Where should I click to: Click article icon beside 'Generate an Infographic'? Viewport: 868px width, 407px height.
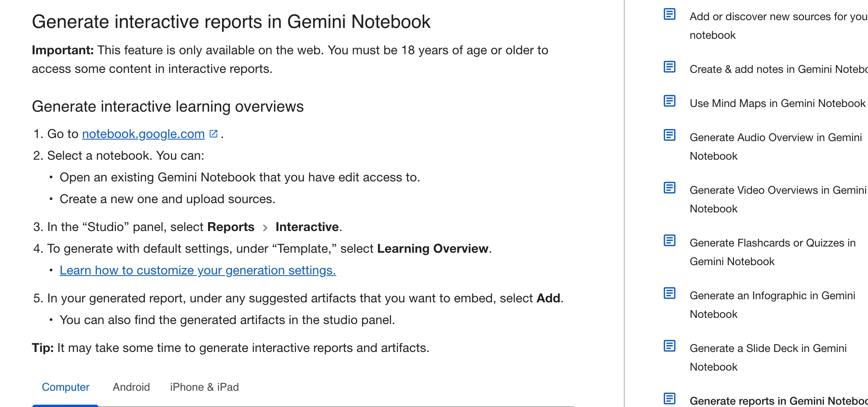pyautogui.click(x=670, y=293)
